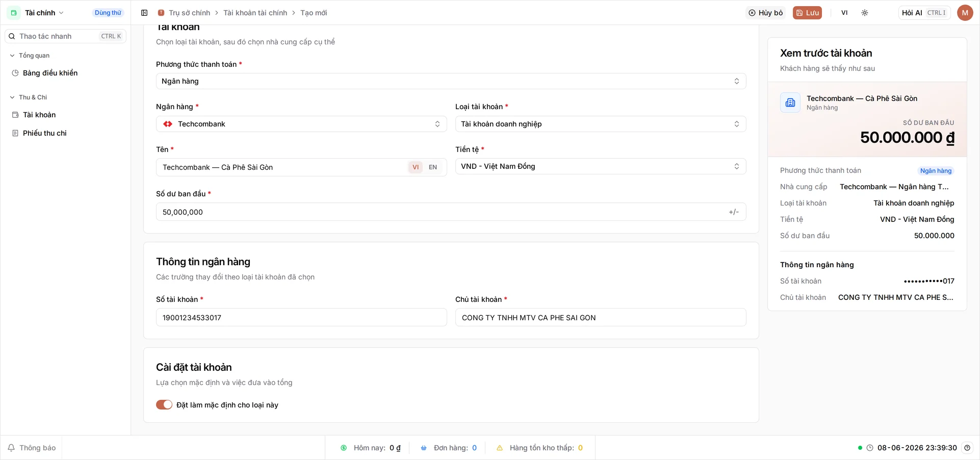Click the blue Ngân hàng badge in preview
The height and width of the screenshot is (460, 980).
pos(936,171)
